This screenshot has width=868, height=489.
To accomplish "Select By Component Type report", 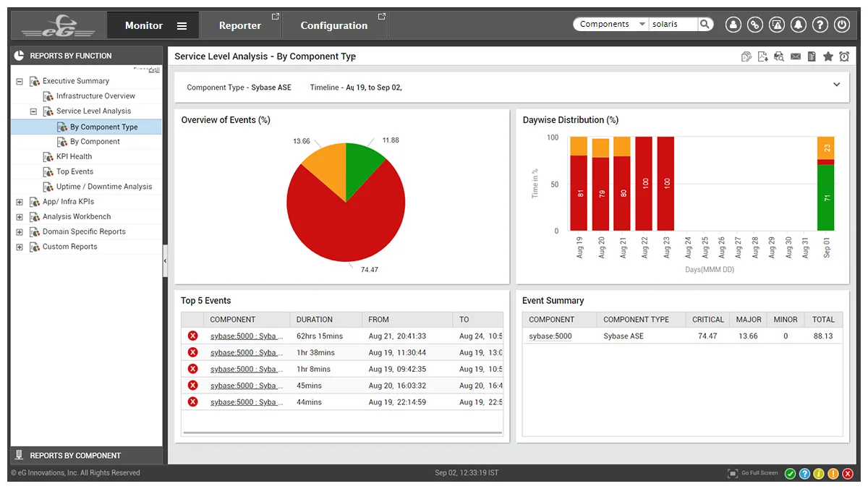I will (x=103, y=127).
